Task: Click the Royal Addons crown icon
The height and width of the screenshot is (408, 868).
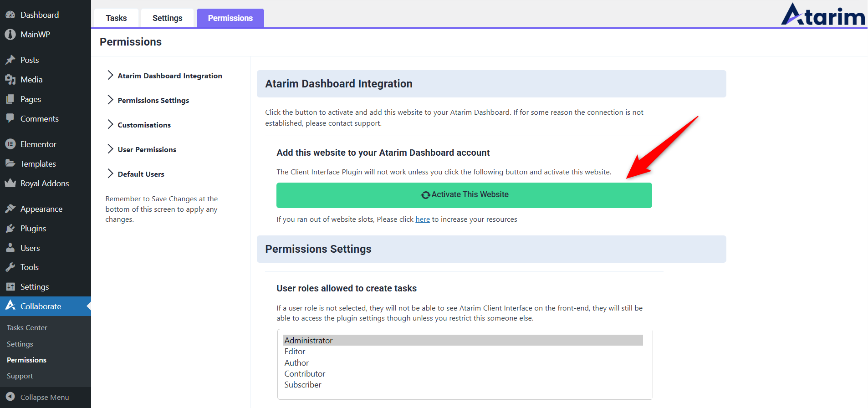Action: (x=10, y=183)
